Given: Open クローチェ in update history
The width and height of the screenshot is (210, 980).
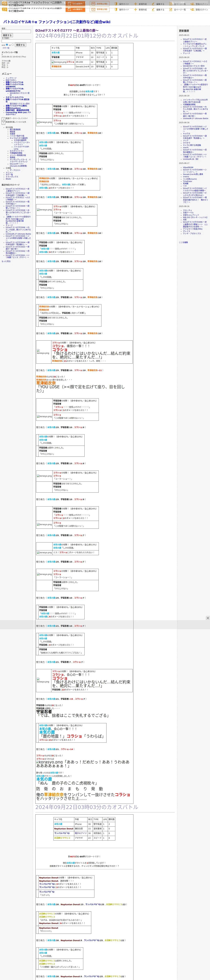Looking at the screenshot, I should tap(188, 210).
